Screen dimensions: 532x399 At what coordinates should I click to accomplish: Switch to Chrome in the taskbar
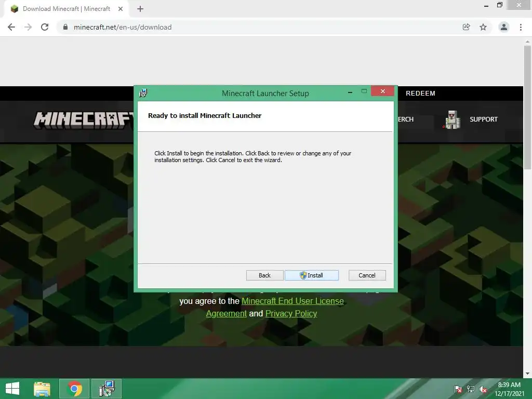[x=74, y=389]
